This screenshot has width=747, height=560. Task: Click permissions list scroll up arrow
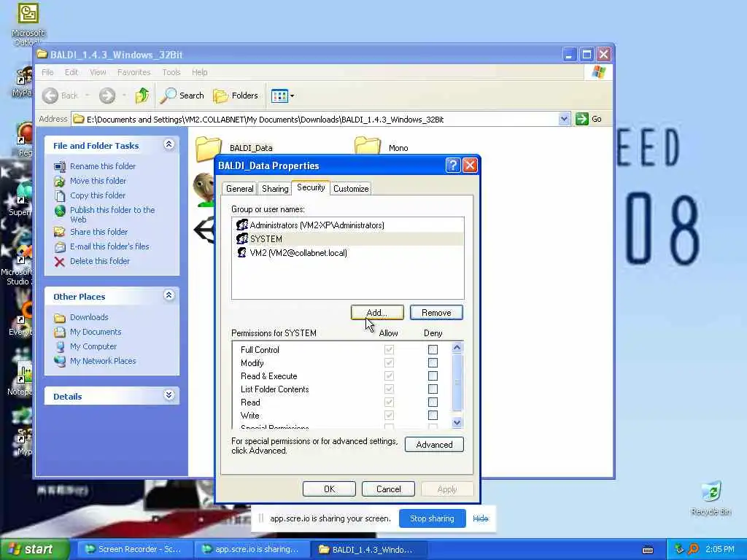(x=457, y=347)
